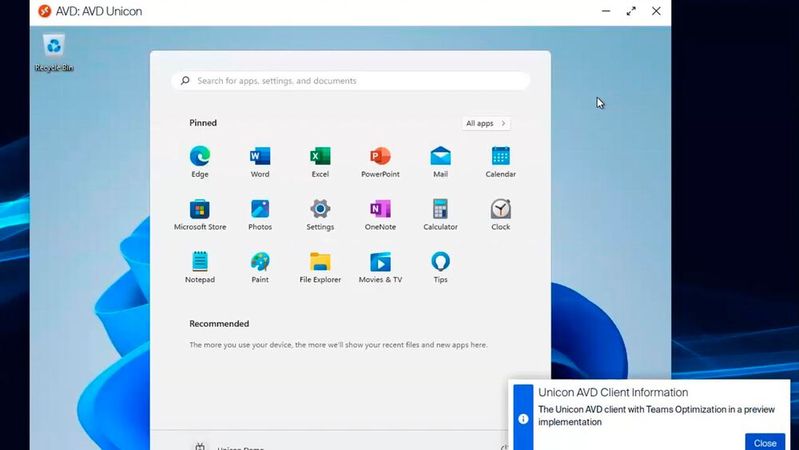Click the AVD Unicon title bar logo
799x450 pixels.
pyautogui.click(x=45, y=11)
